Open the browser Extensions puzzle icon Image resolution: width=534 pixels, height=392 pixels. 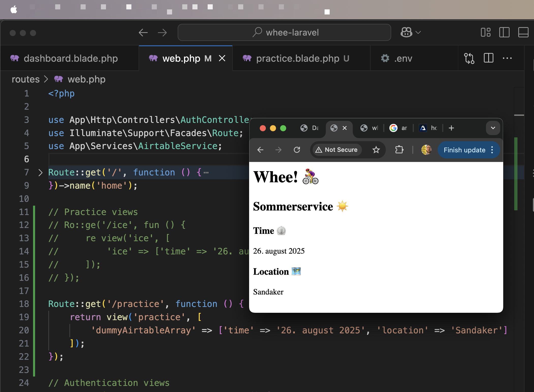pos(399,150)
